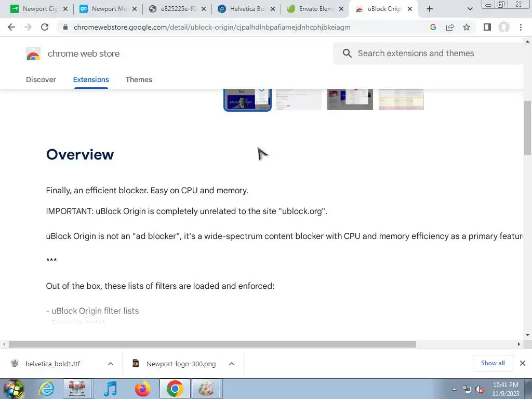
Task: Open downloaded helvetica_bold1.ttf file
Action: [x=52, y=364]
